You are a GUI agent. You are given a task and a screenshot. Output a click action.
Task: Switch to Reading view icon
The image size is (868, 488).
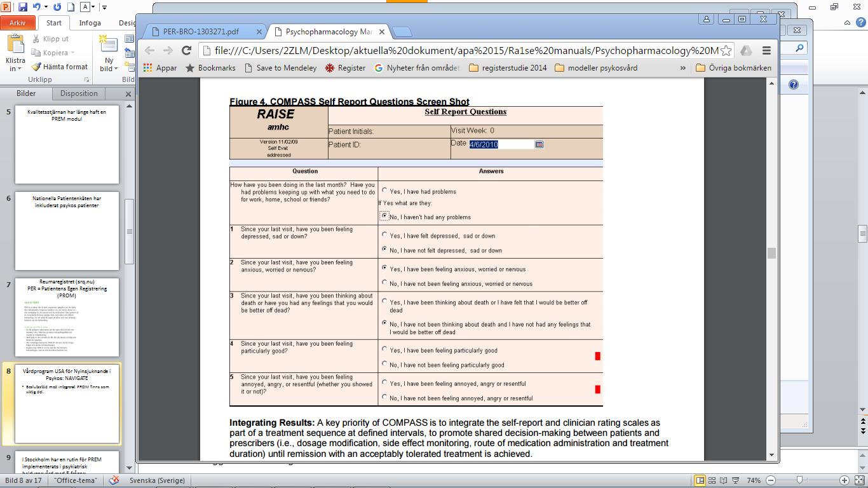[723, 480]
